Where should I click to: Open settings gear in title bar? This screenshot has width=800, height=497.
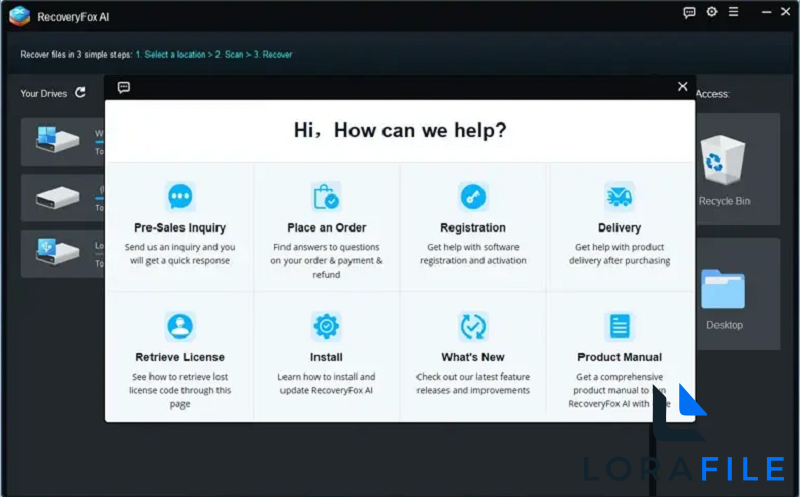[712, 12]
